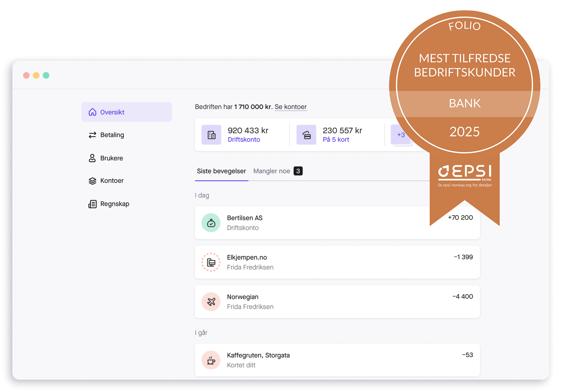The width and height of the screenshot is (562, 392).
Task: Open the Oversikt home icon
Action: click(93, 112)
